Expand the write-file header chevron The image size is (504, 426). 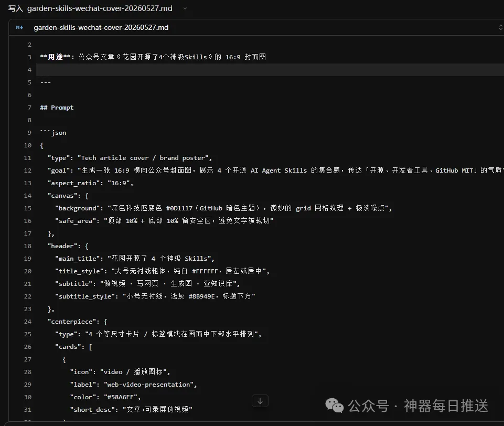pyautogui.click(x=185, y=8)
